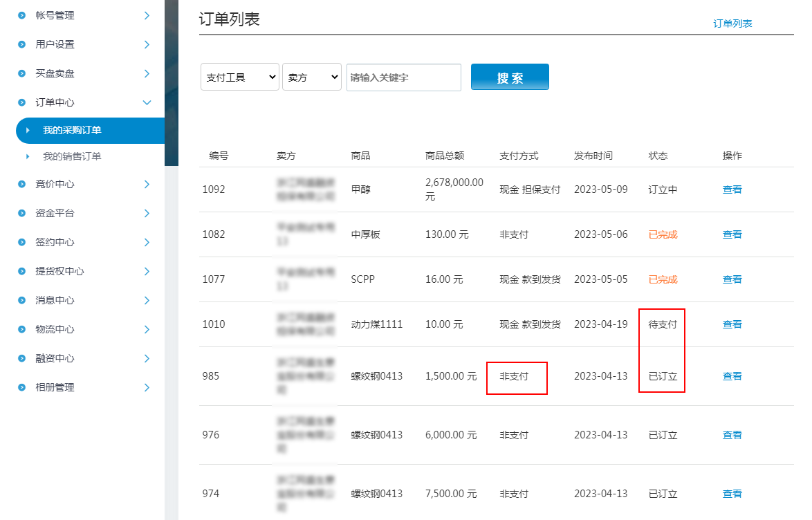The height and width of the screenshot is (520, 812).
Task: Expand the 消息中心 chevron arrow
Action: tap(147, 300)
